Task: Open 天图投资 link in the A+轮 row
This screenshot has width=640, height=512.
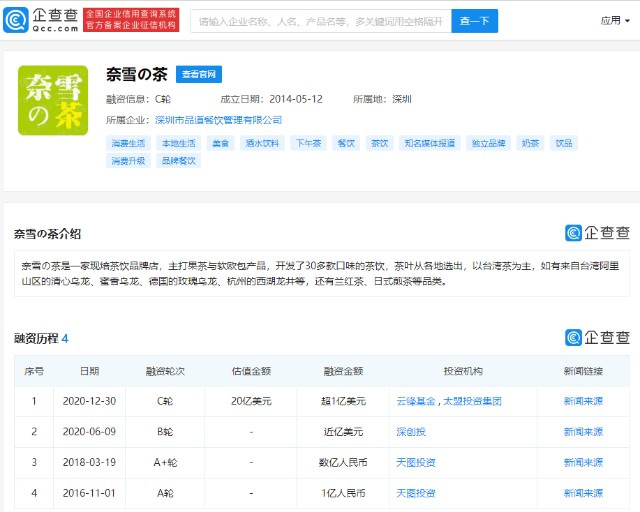Action: click(416, 462)
